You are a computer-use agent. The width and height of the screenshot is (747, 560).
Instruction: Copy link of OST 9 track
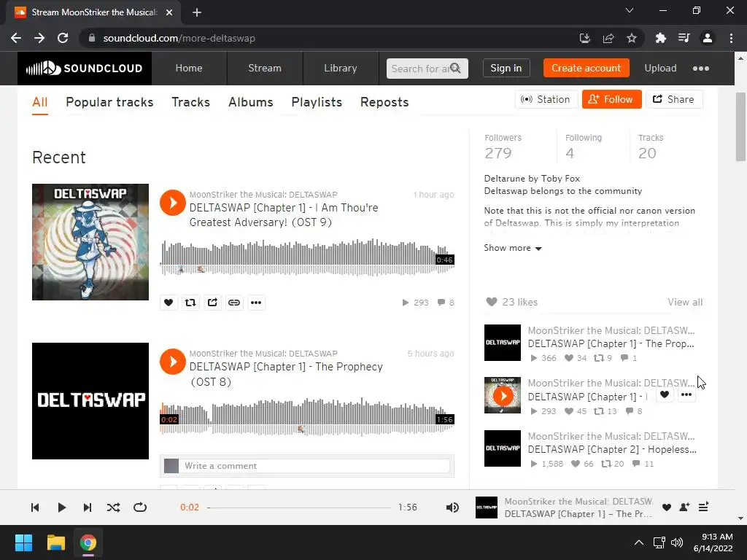tap(234, 303)
